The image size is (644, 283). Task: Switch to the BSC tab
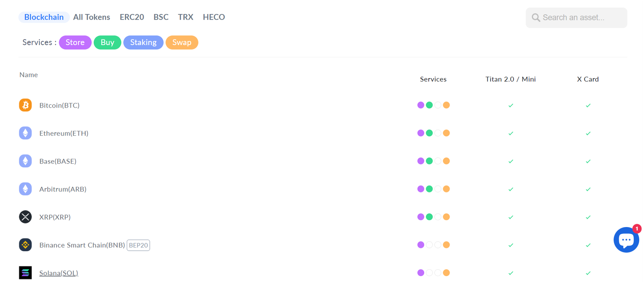161,17
